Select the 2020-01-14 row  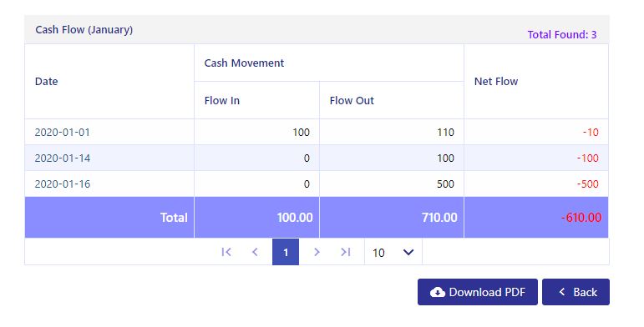[x=317, y=158]
